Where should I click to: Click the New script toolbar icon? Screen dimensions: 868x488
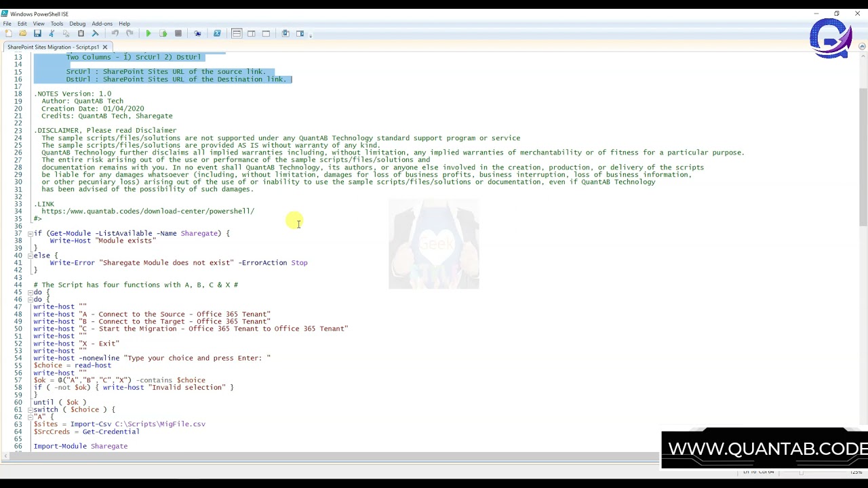point(8,33)
